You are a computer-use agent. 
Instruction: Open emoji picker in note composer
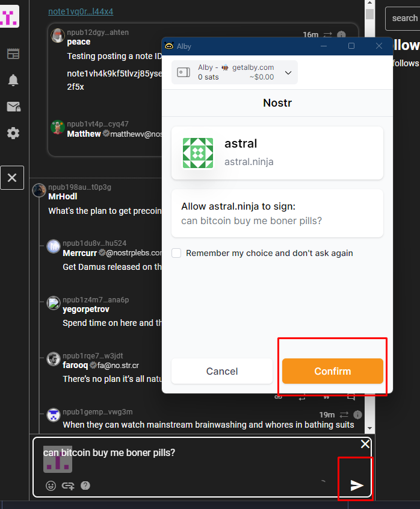tap(51, 486)
